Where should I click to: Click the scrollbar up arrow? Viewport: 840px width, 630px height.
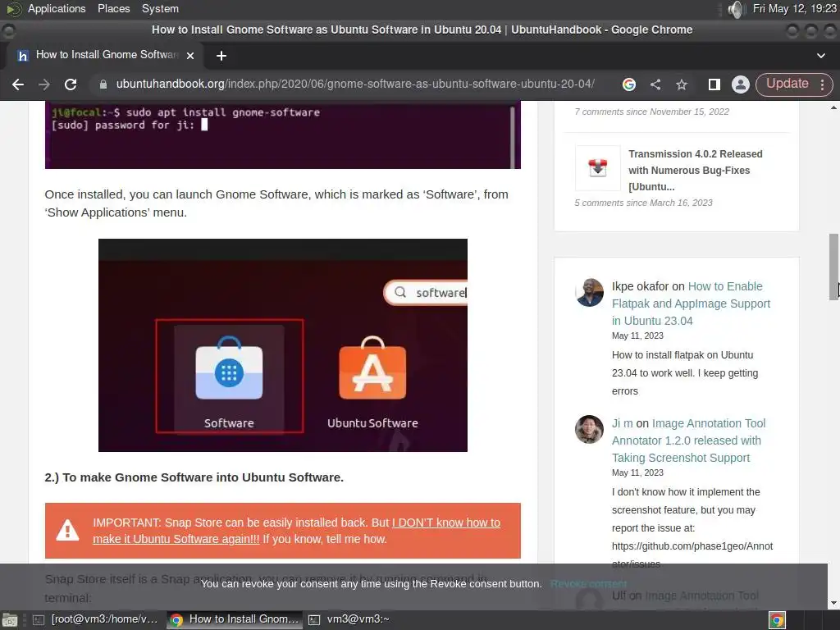point(833,107)
